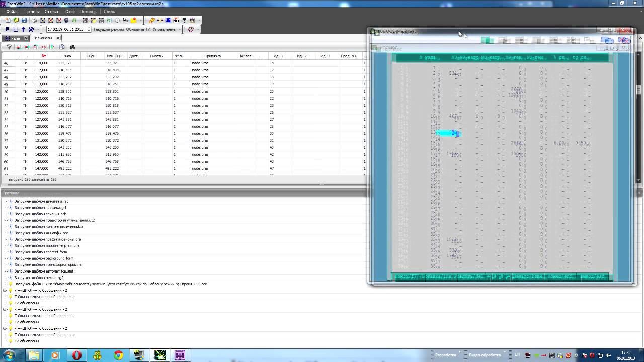644x362 pixels.
Task: Open the Окна menu
Action: (70, 11)
